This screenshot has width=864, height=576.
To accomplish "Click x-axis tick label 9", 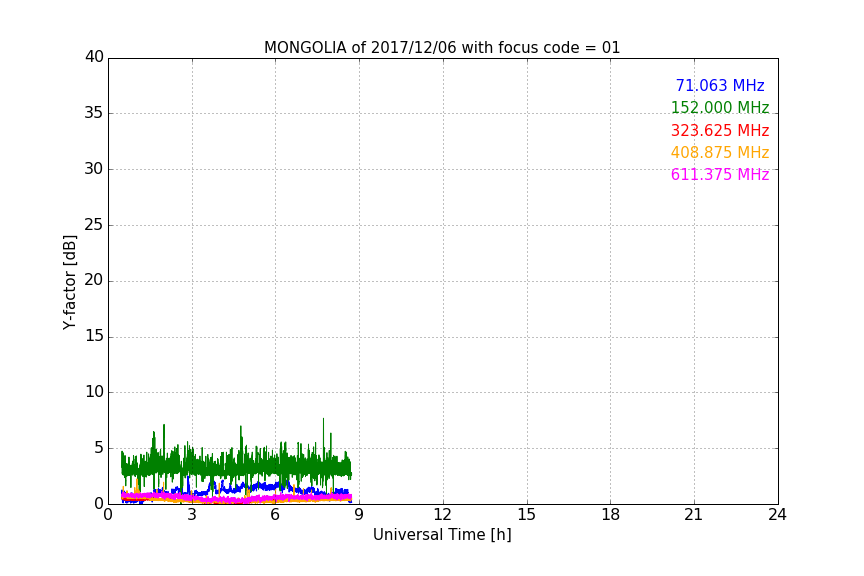I will 359,515.
